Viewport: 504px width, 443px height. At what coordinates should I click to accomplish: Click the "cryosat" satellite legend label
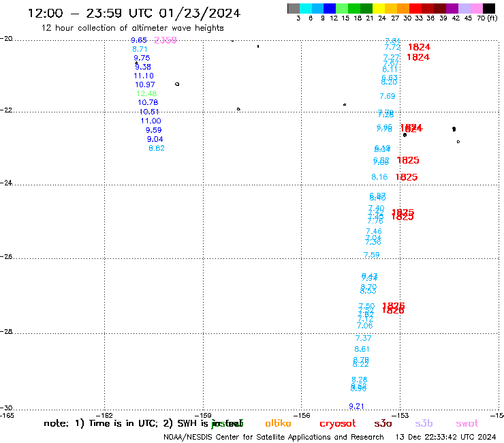click(x=338, y=423)
